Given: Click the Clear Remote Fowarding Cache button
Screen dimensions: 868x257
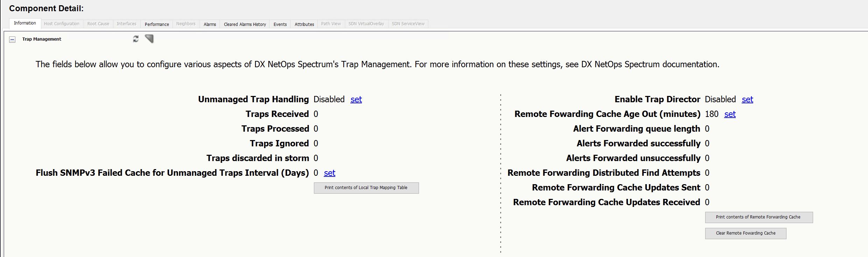Looking at the screenshot, I should (x=745, y=233).
